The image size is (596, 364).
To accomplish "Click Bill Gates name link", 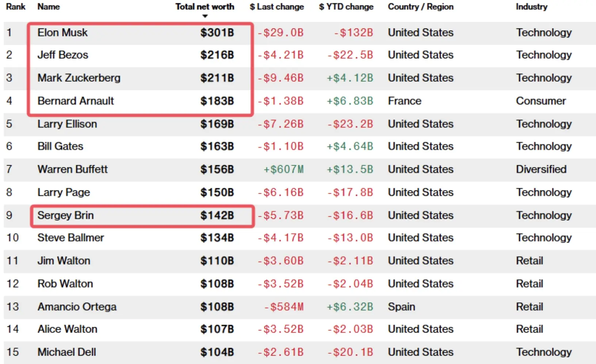I will pyautogui.click(x=60, y=146).
